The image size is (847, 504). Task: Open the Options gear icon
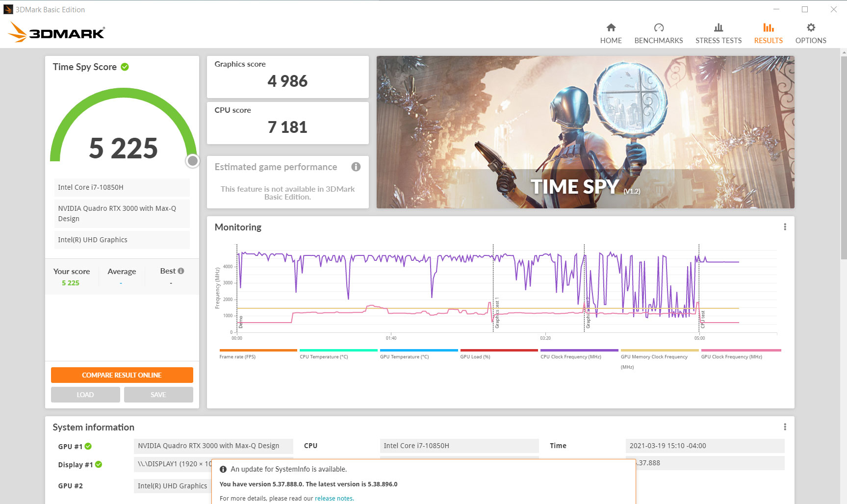[811, 27]
